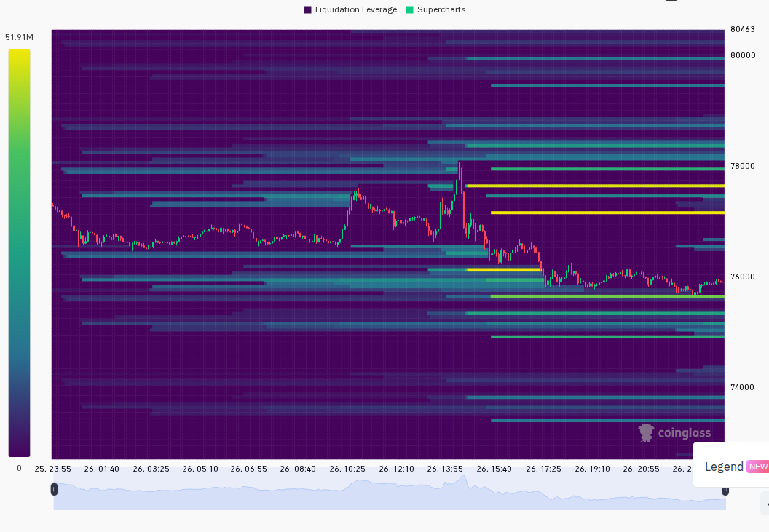Click the coinglass watermark text
This screenshot has width=769, height=532.
[x=684, y=433]
